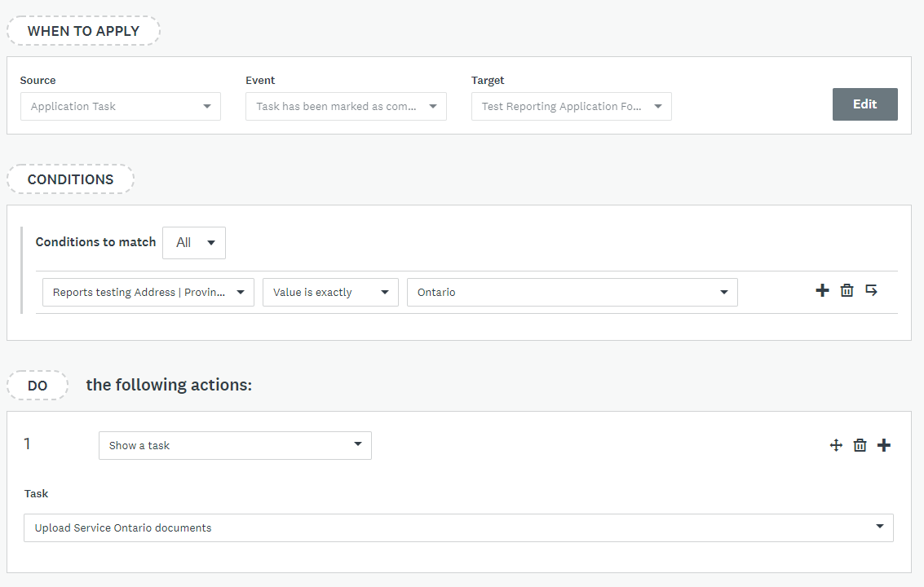Click the Edit button
Viewport: 924px width, 587px height.
(865, 104)
